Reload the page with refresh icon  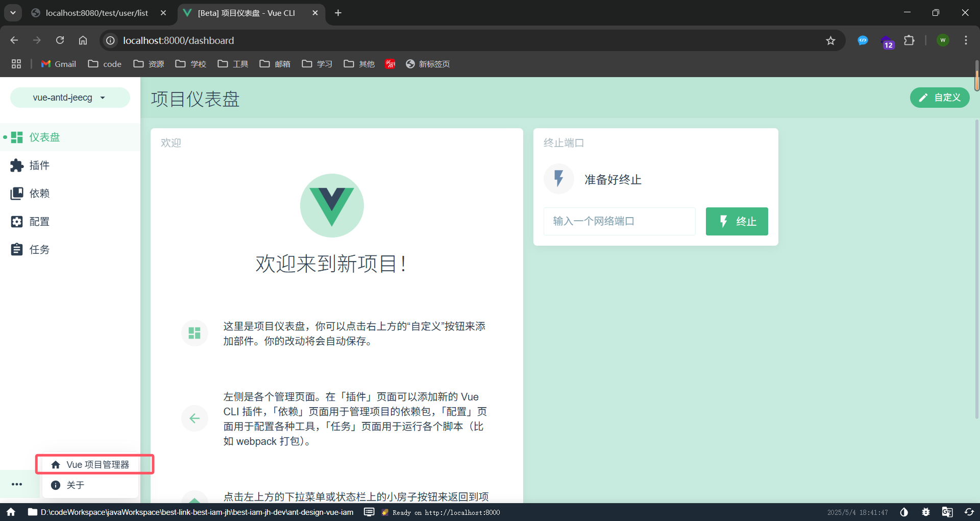pyautogui.click(x=60, y=40)
